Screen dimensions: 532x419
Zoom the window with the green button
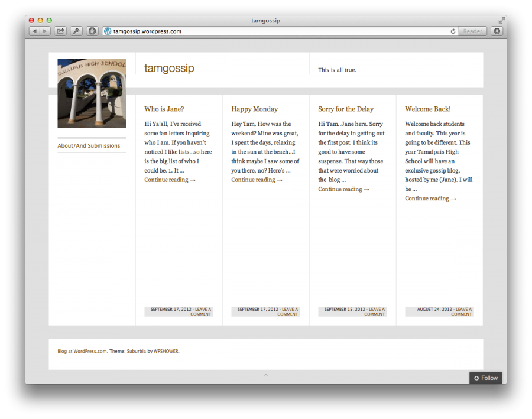click(49, 20)
